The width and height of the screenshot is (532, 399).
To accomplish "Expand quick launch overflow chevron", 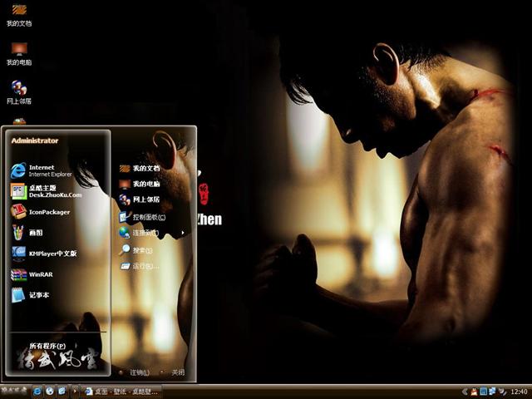I will coord(75,392).
